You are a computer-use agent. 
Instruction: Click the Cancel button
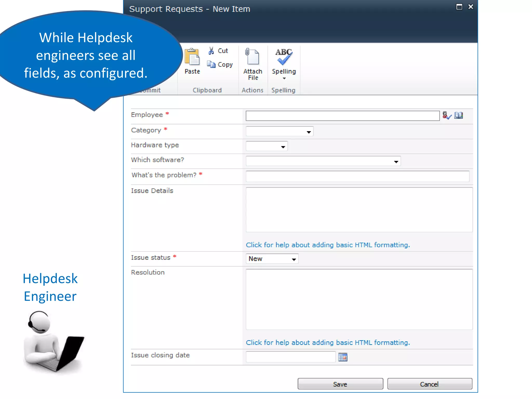(430, 384)
